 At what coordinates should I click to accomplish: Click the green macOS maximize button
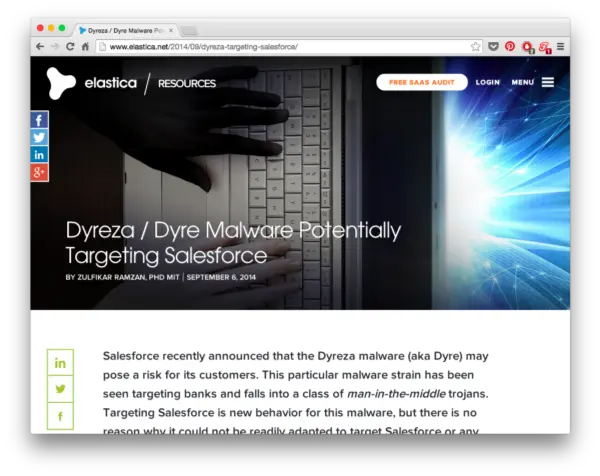[62, 28]
